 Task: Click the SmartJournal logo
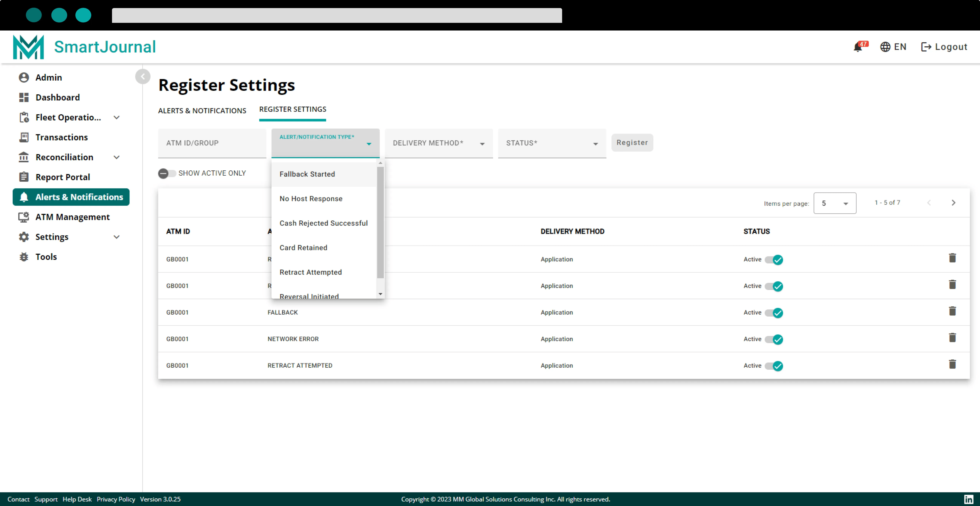(x=84, y=47)
